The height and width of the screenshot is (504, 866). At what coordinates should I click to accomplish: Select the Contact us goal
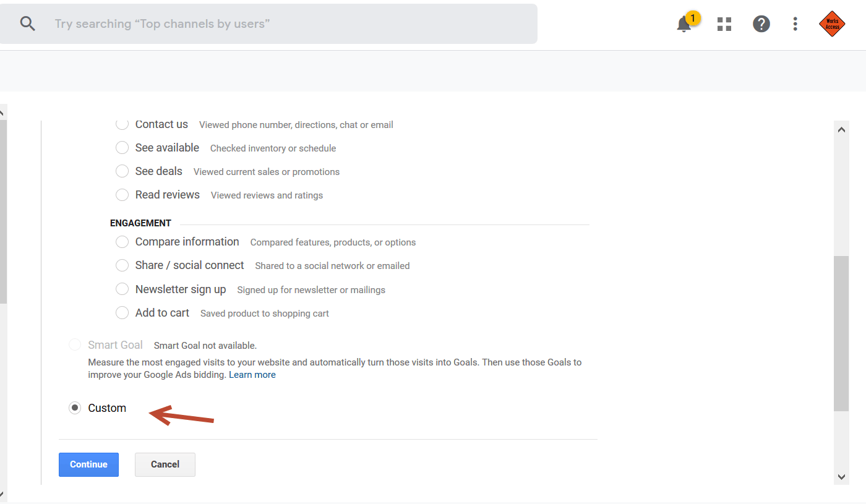[x=122, y=124]
